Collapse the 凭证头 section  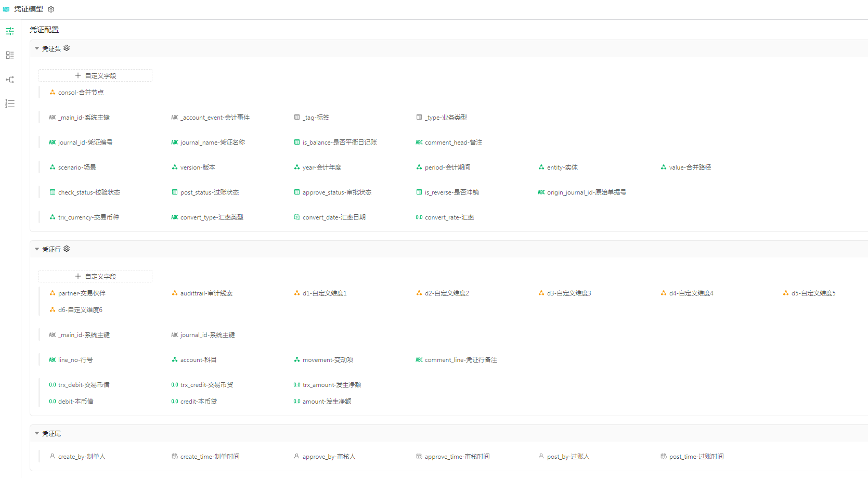(x=37, y=48)
